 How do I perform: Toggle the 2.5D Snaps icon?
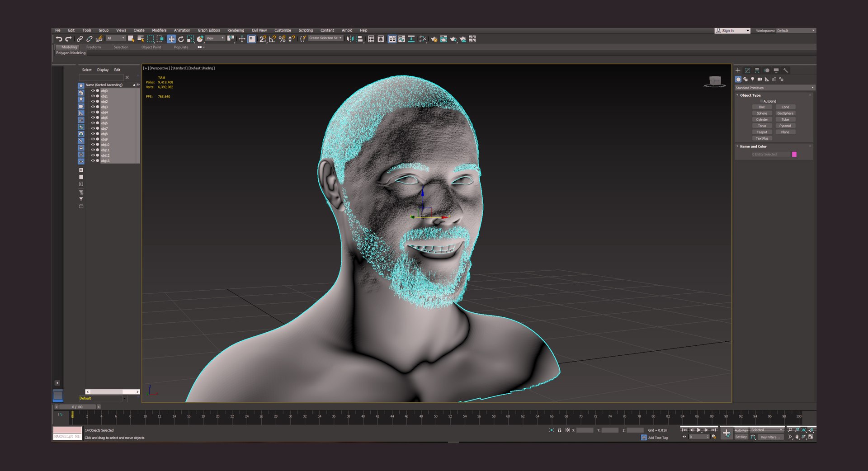pos(263,39)
